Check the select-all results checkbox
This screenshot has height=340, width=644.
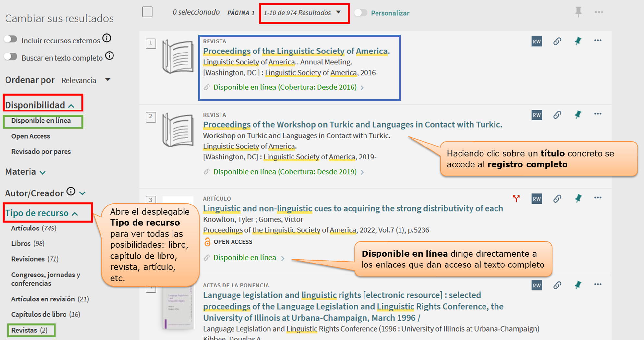click(147, 12)
